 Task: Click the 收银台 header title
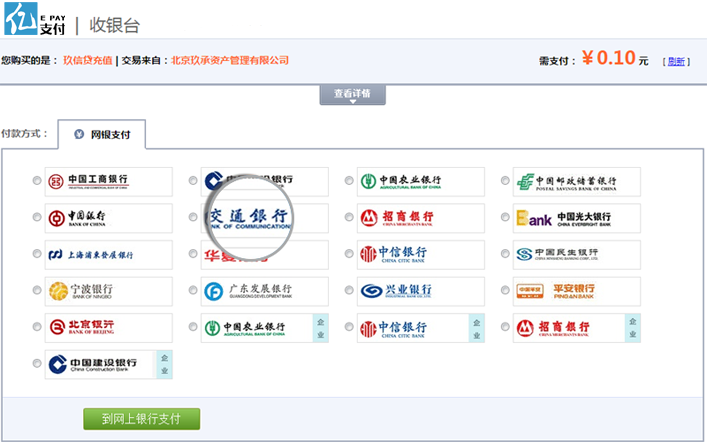[115, 25]
